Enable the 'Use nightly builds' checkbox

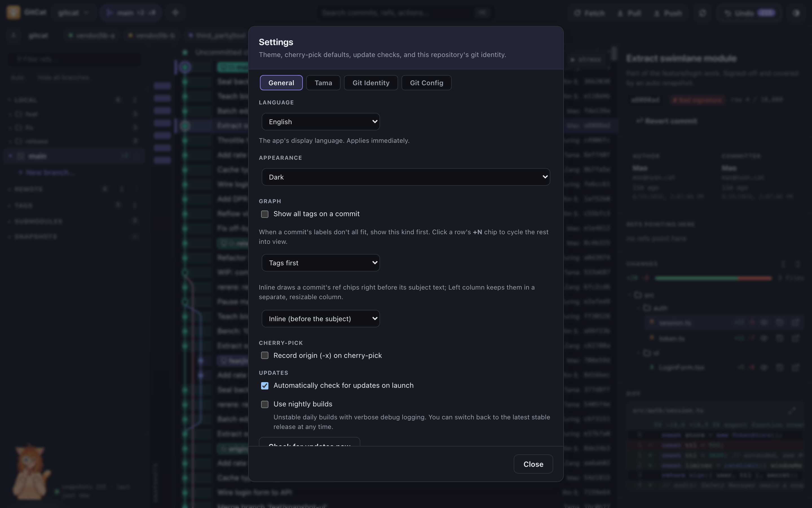(265, 404)
